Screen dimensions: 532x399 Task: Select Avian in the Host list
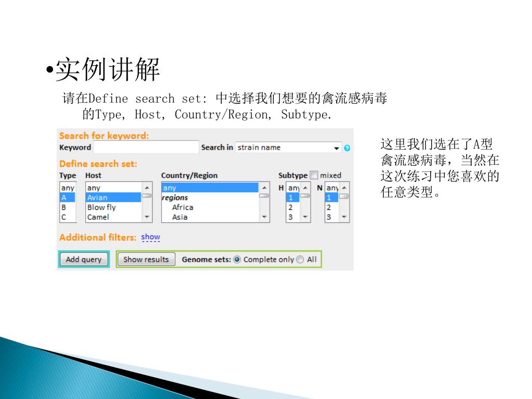pos(113,197)
